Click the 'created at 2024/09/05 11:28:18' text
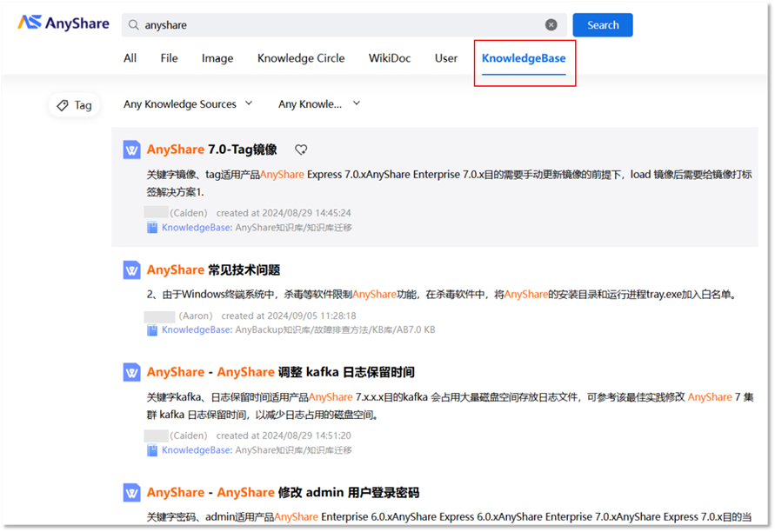775x532 pixels. [289, 316]
